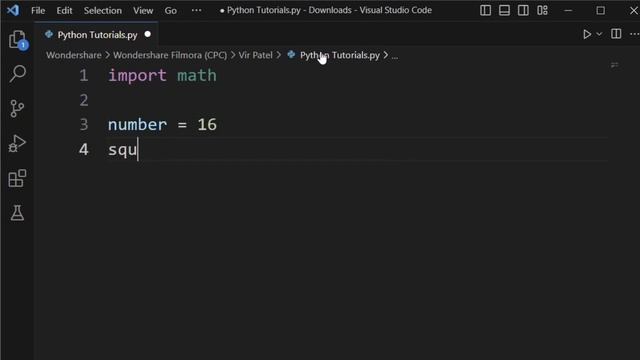This screenshot has height=360, width=640.
Task: Open the Extensions view
Action: point(17,178)
